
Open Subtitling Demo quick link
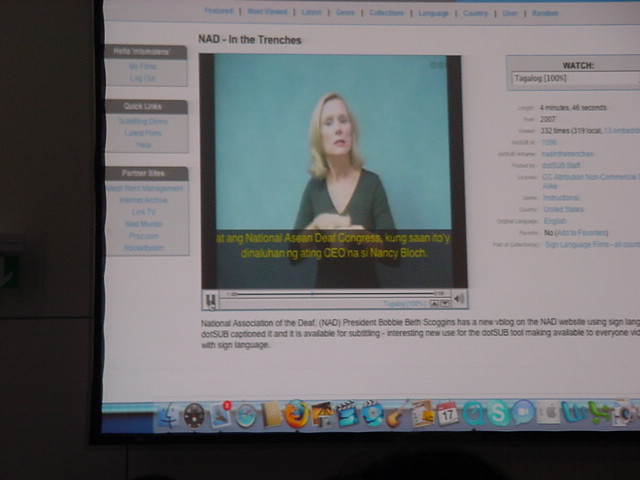[x=143, y=121]
